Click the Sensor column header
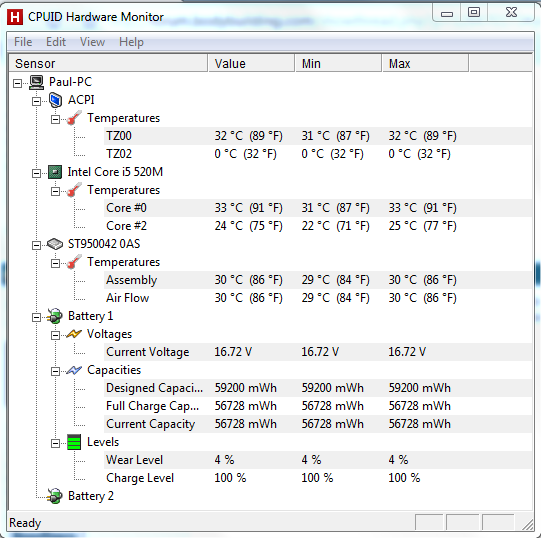 [x=108, y=63]
